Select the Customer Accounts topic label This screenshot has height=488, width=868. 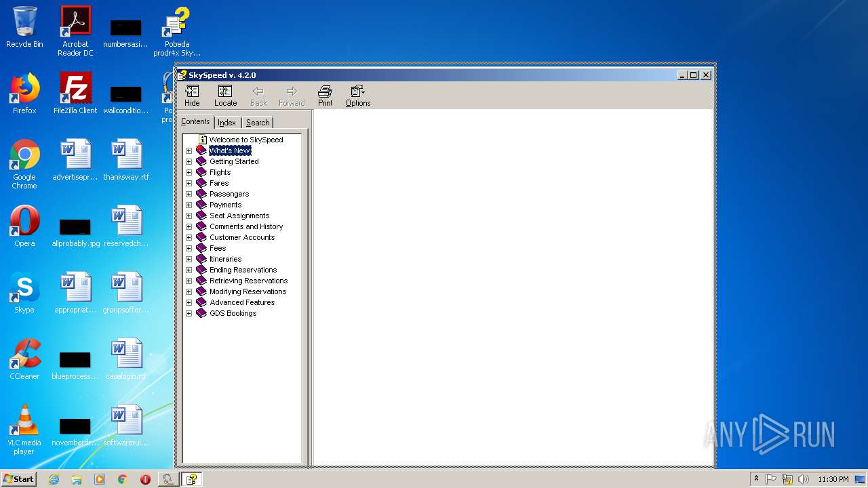(242, 237)
